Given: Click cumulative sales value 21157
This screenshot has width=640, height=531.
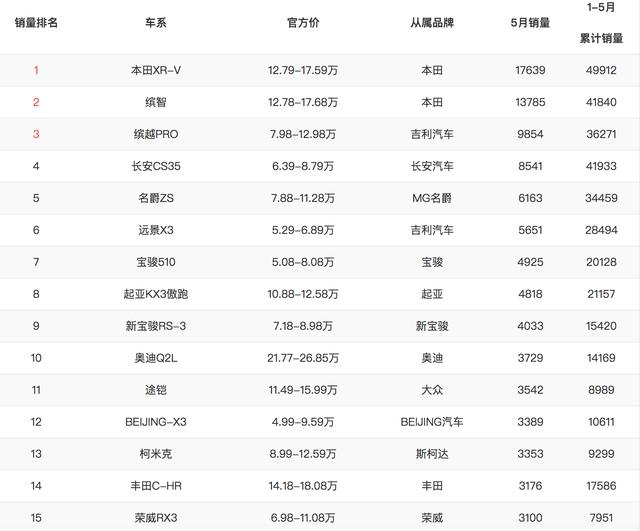Looking at the screenshot, I should 601,294.
